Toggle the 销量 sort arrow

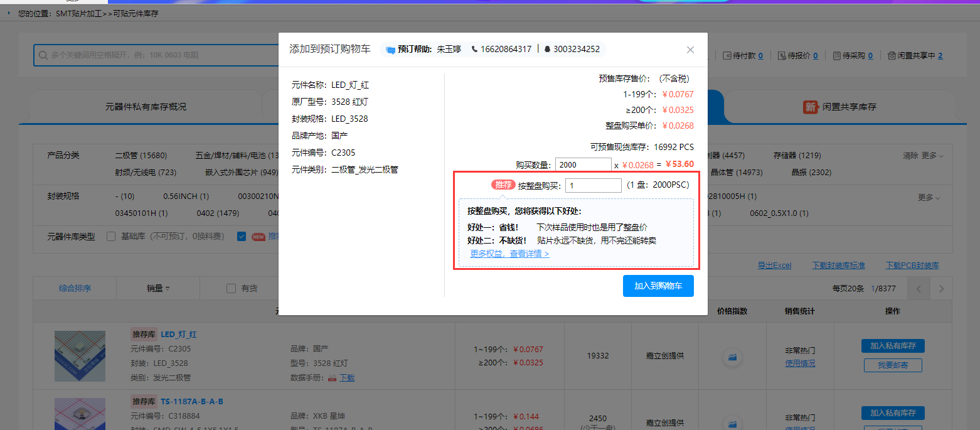pyautogui.click(x=167, y=289)
